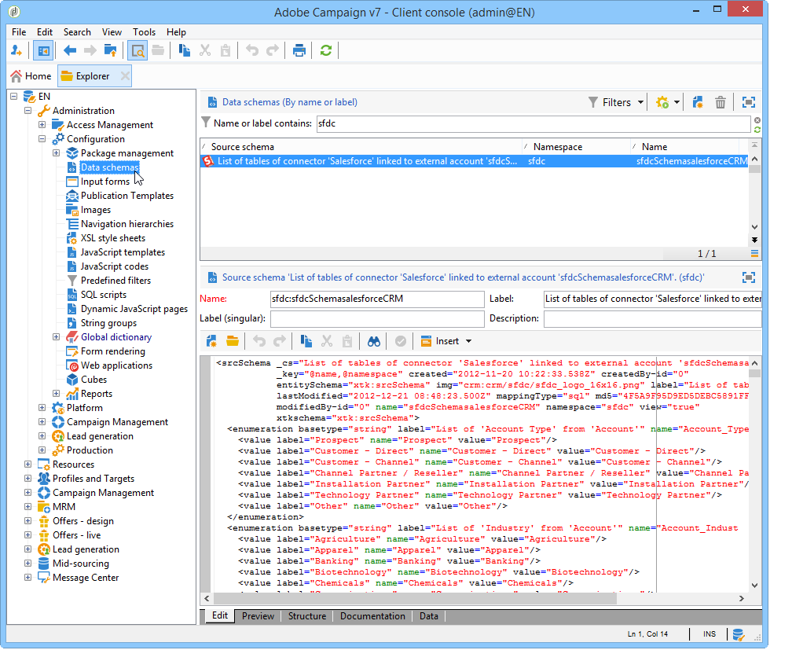Screen dimensions: 792x672
Task: Sort list by Namespace column header
Action: (558, 147)
